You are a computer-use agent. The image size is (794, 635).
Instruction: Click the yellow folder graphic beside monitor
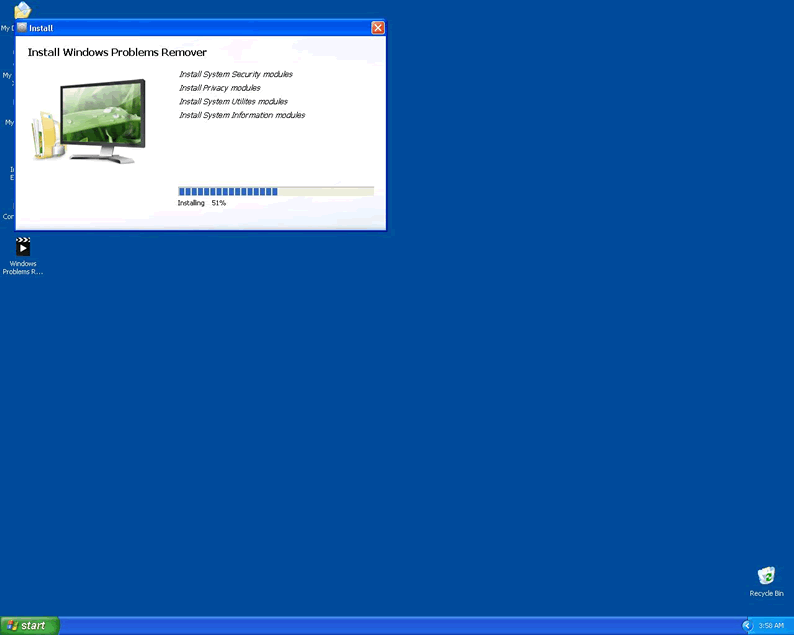tap(45, 137)
